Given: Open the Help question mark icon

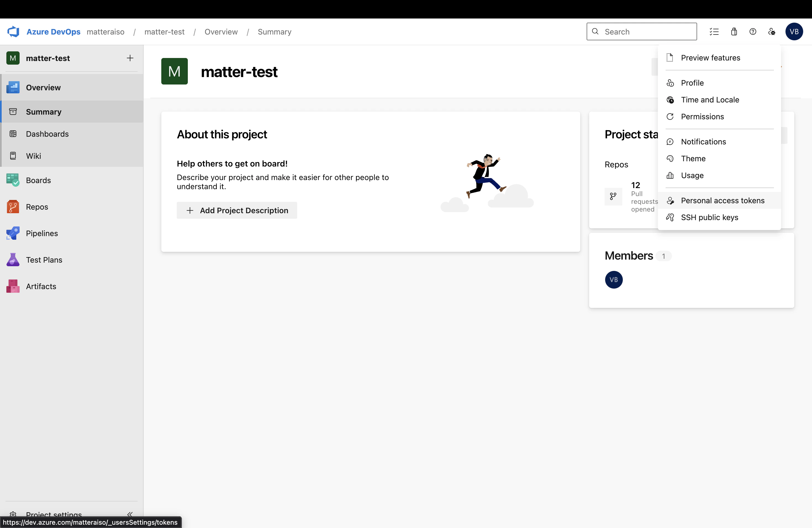Looking at the screenshot, I should (x=753, y=31).
